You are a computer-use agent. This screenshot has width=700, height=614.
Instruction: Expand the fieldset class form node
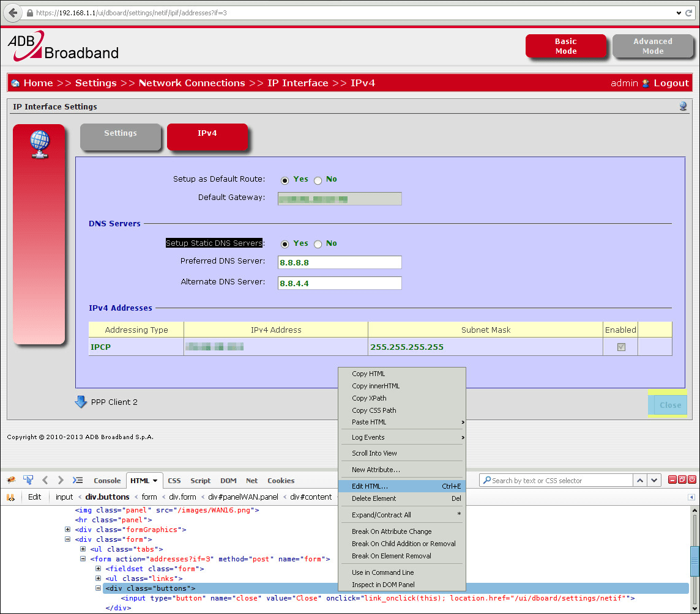(x=98, y=569)
